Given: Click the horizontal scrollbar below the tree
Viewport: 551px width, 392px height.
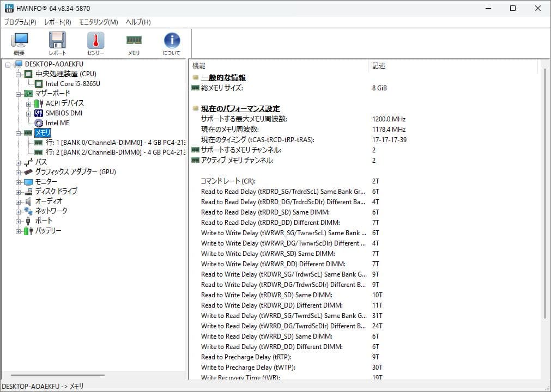Looking at the screenshot, I should (x=55, y=375).
